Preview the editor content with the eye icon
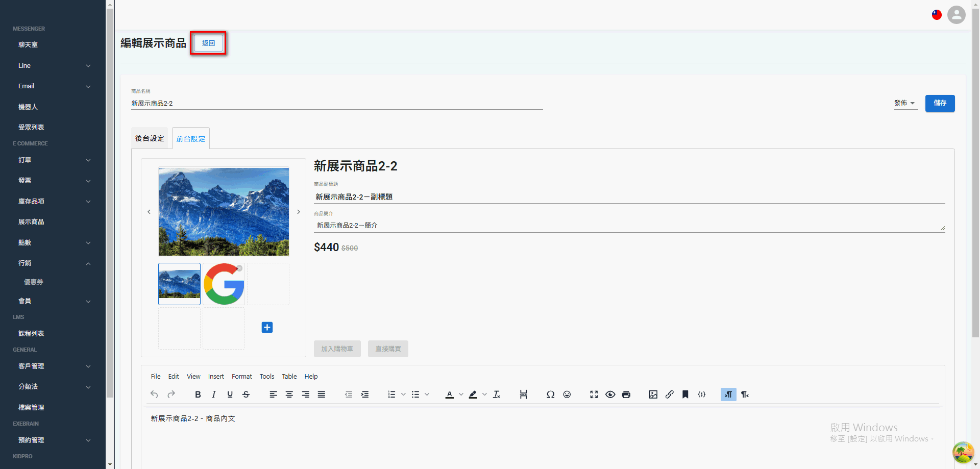Viewport: 980px width, 469px height. pyautogui.click(x=610, y=394)
